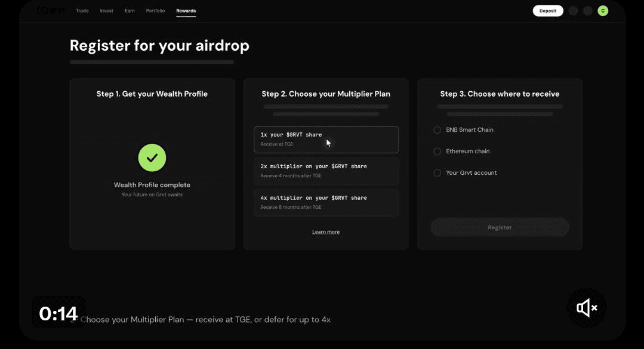
Task: Click the Deposit button
Action: click(548, 11)
